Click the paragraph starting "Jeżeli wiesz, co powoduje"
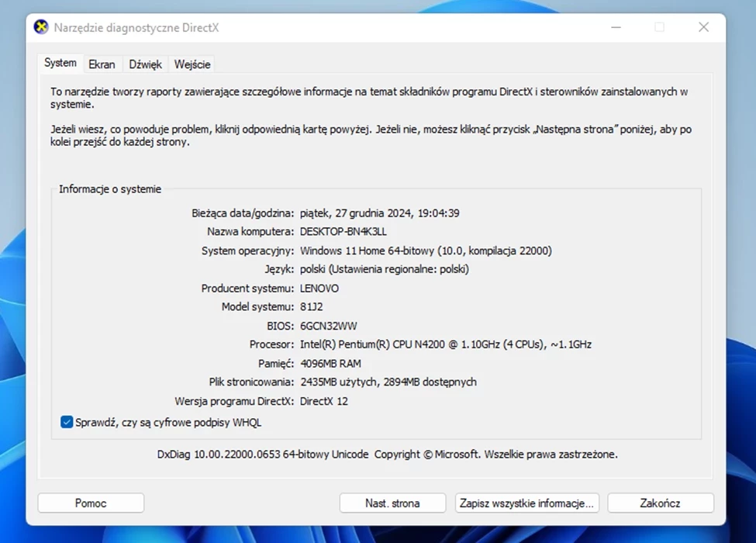Screen dimensions: 756x543 pyautogui.click(x=371, y=136)
